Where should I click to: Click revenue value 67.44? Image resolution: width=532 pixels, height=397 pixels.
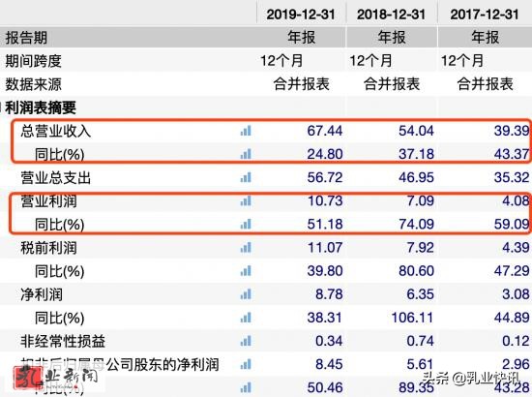[325, 131]
